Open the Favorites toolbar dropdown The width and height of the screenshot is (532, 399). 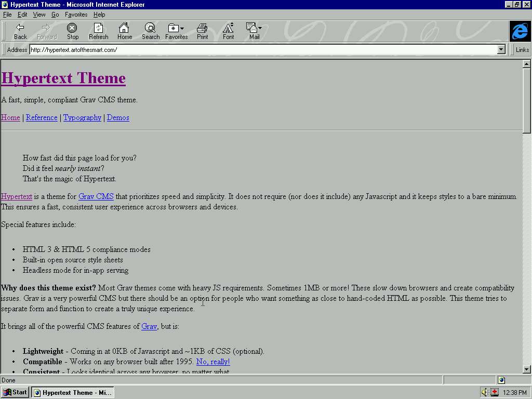pos(176,31)
